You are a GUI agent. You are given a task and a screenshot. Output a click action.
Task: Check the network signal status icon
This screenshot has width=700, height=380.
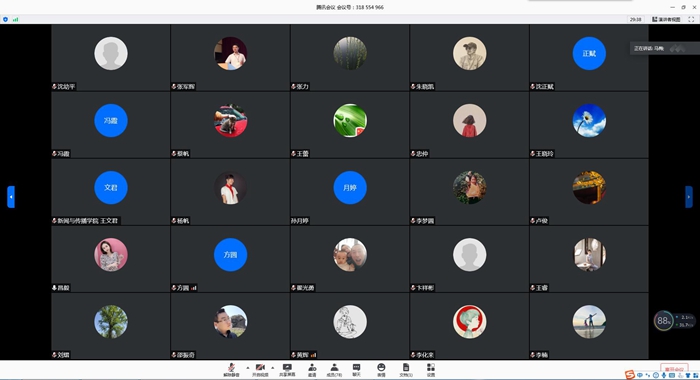tap(16, 19)
